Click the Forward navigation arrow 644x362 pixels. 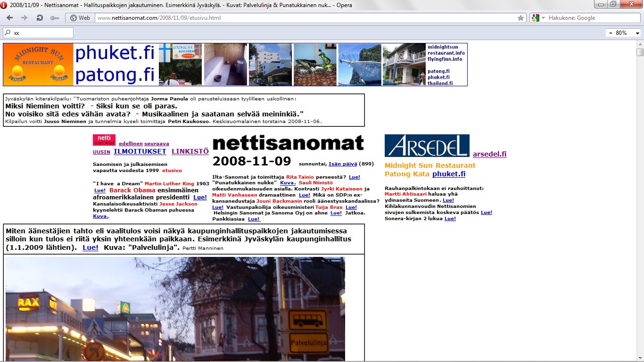click(x=25, y=18)
